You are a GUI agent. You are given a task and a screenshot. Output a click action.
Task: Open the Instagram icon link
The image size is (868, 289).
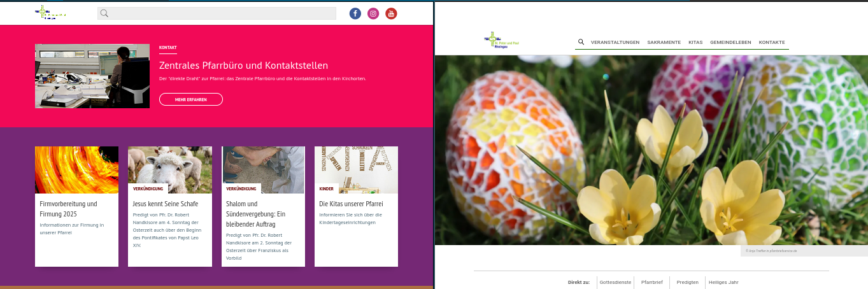coord(373,13)
